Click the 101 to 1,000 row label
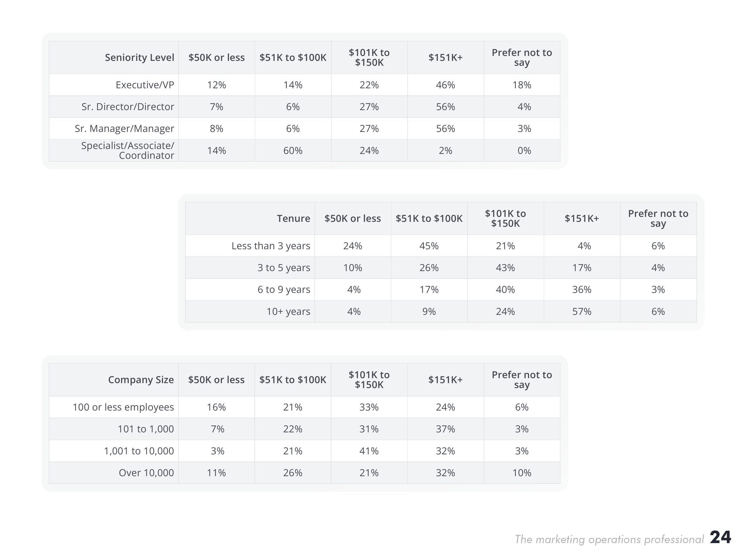Screen dimensions: 747x560 (146, 429)
